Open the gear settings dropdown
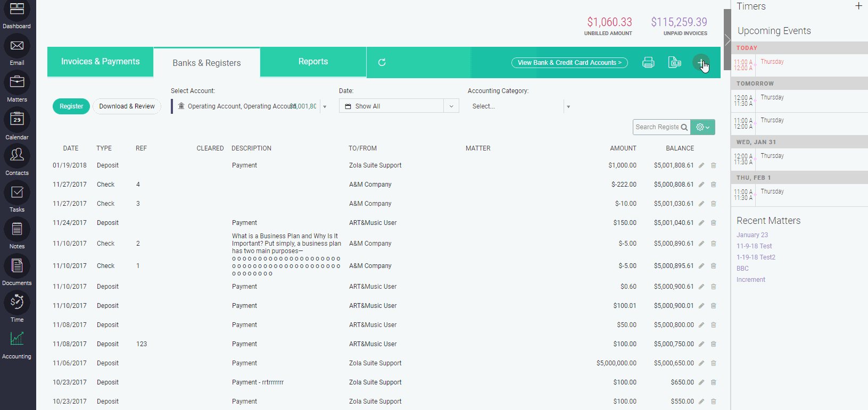 click(x=703, y=127)
